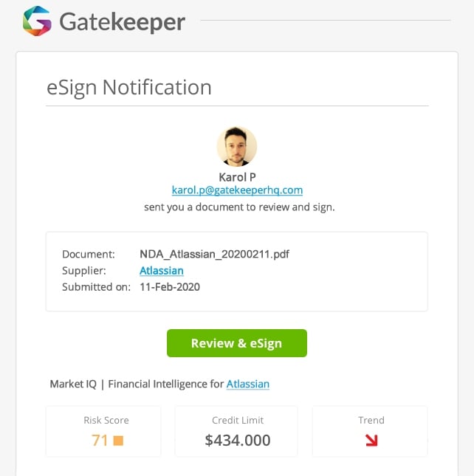Image resolution: width=474 pixels, height=476 pixels.
Task: Click the Credit Limit label
Action: [x=236, y=420]
